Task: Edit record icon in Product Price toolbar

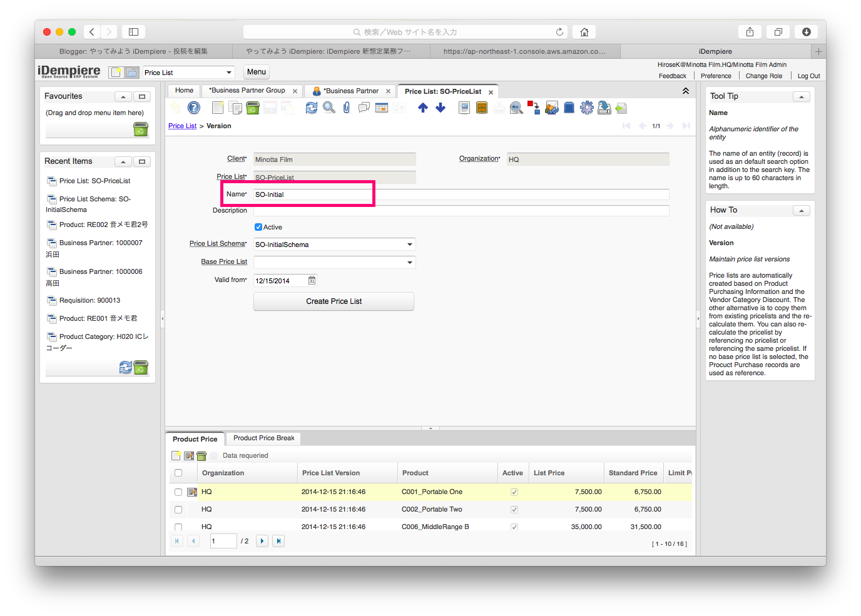Action: (189, 456)
